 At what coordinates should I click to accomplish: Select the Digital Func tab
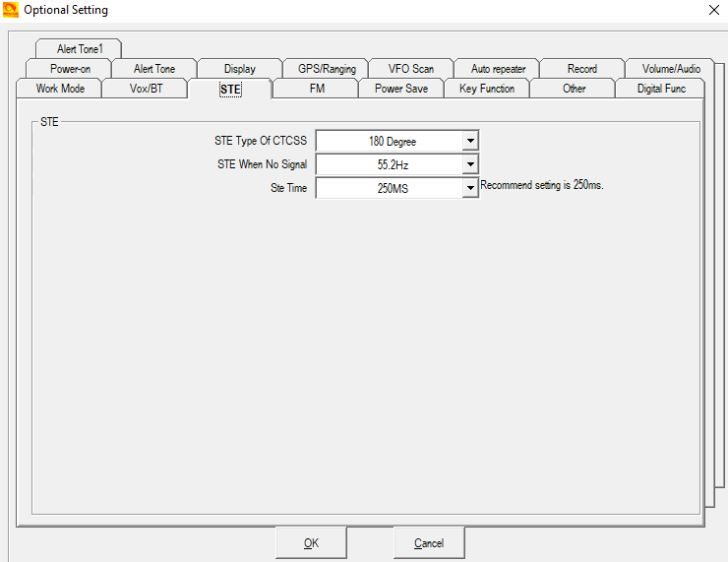coord(661,89)
